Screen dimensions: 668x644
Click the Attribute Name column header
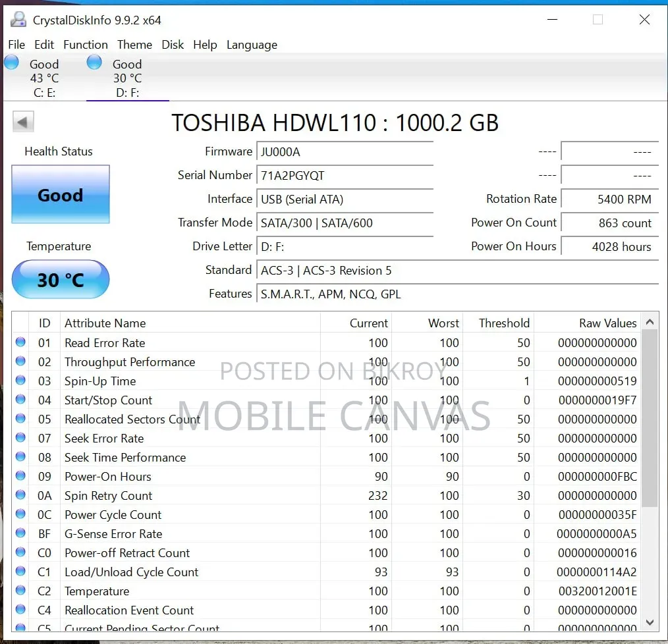pos(190,323)
